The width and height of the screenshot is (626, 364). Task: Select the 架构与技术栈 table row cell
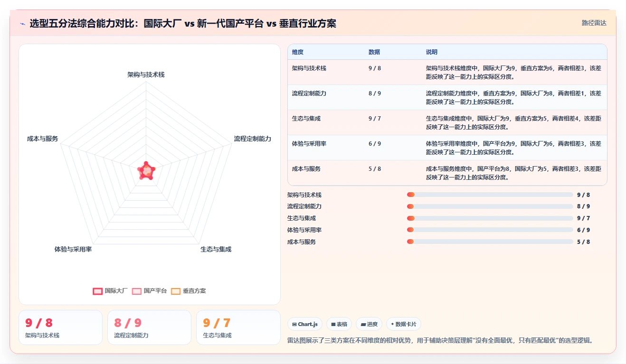tap(309, 68)
